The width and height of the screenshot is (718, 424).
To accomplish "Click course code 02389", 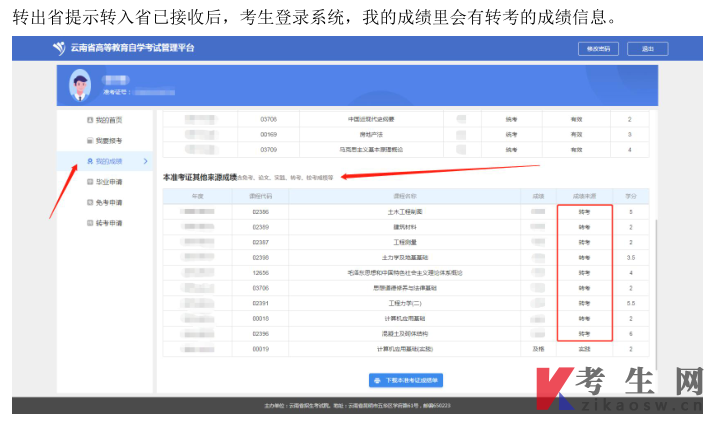I will [261, 227].
